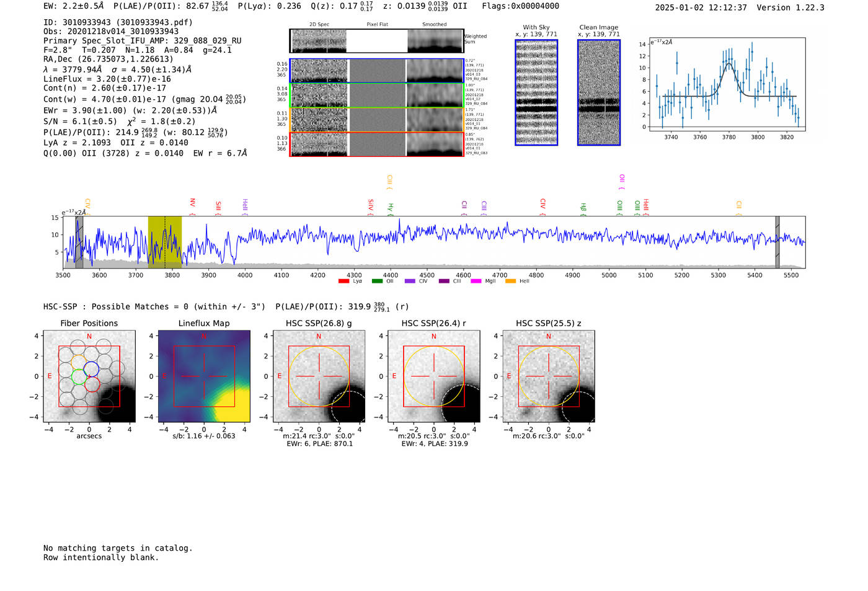Click the 'EWr: 6, PLAE: 870.1' caption
Viewport: 868px width, 591px height.
pyautogui.click(x=319, y=444)
